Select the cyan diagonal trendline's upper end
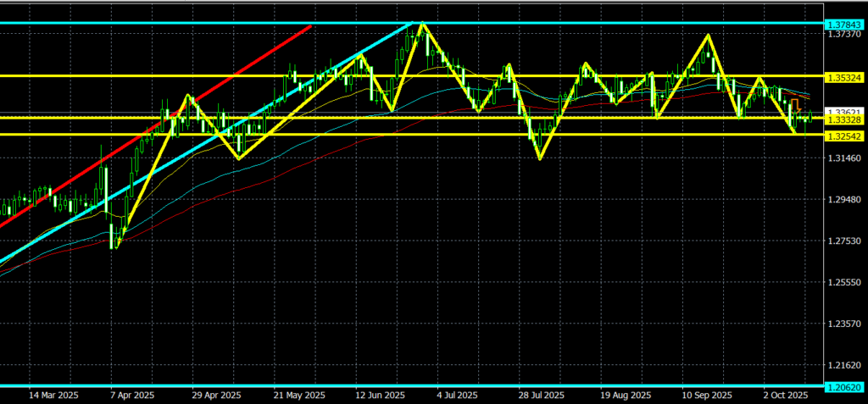This screenshot has height=404, width=868. click(409, 25)
